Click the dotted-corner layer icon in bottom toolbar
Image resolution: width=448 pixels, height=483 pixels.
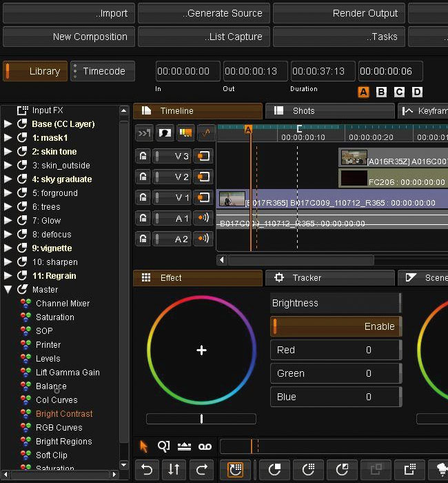pyautogui.click(x=308, y=469)
